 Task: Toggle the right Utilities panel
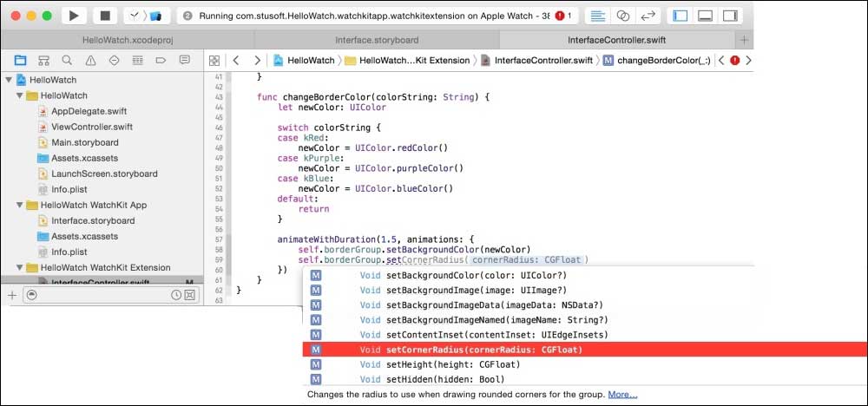[730, 16]
